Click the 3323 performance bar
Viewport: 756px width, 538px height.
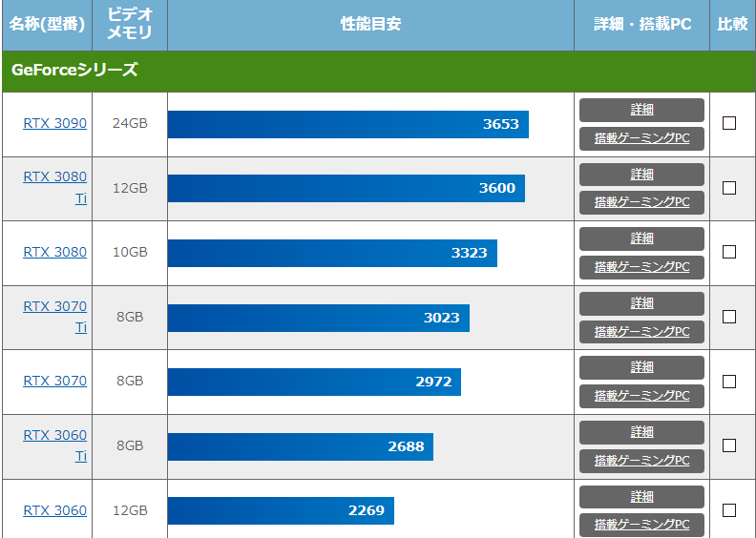pos(332,253)
